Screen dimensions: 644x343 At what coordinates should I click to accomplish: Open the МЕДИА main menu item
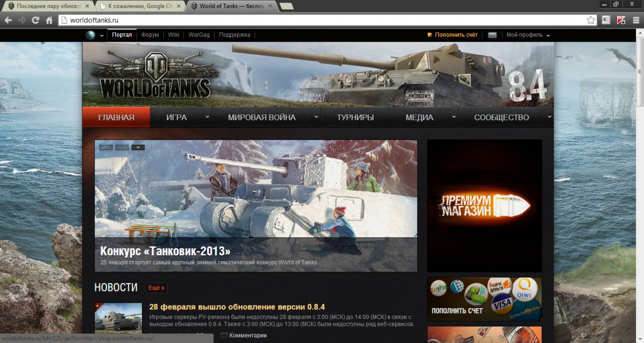tap(420, 117)
